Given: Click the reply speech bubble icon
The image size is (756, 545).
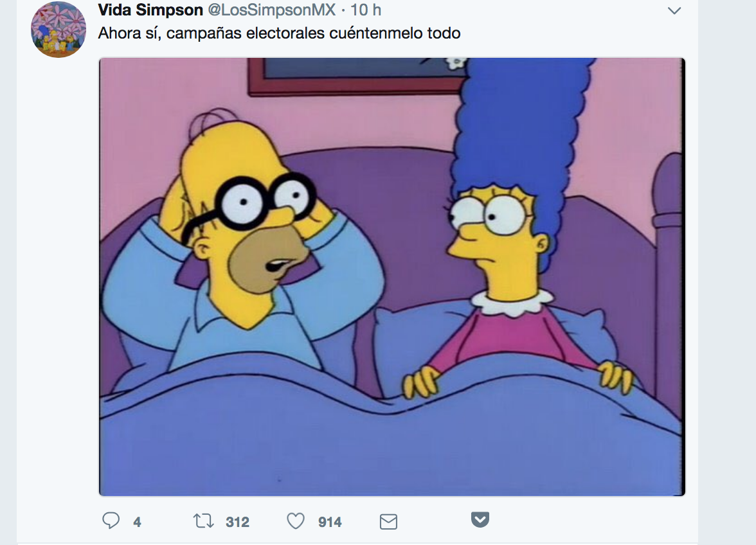Looking at the screenshot, I should [111, 521].
